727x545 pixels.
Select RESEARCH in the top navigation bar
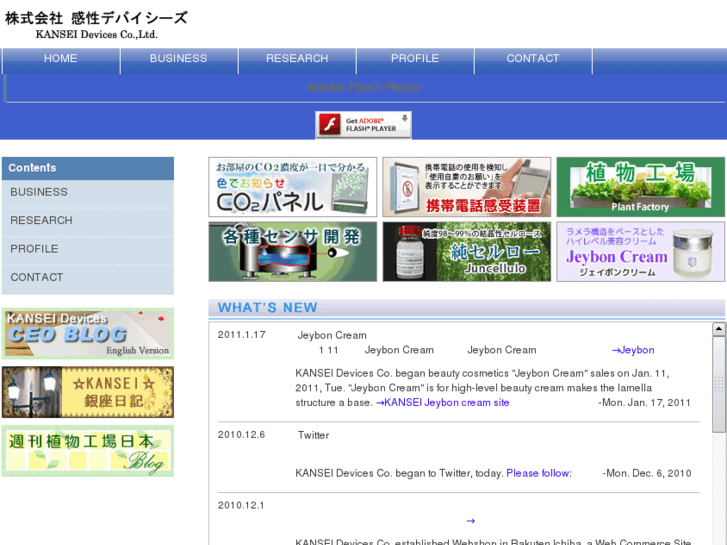(297, 59)
